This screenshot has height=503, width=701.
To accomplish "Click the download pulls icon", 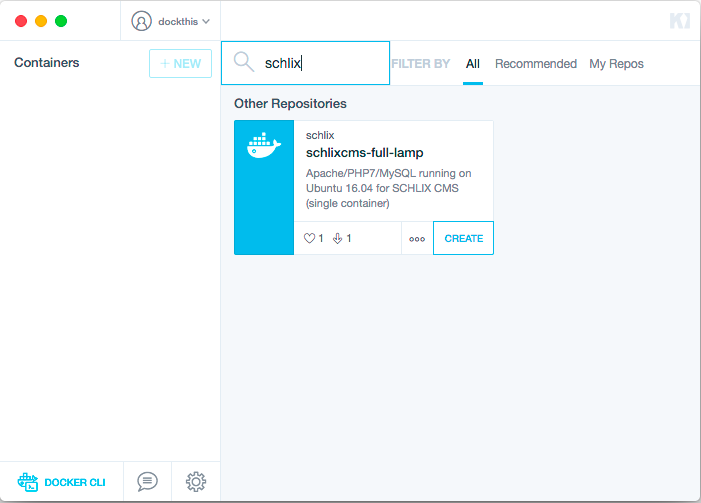I will (338, 238).
